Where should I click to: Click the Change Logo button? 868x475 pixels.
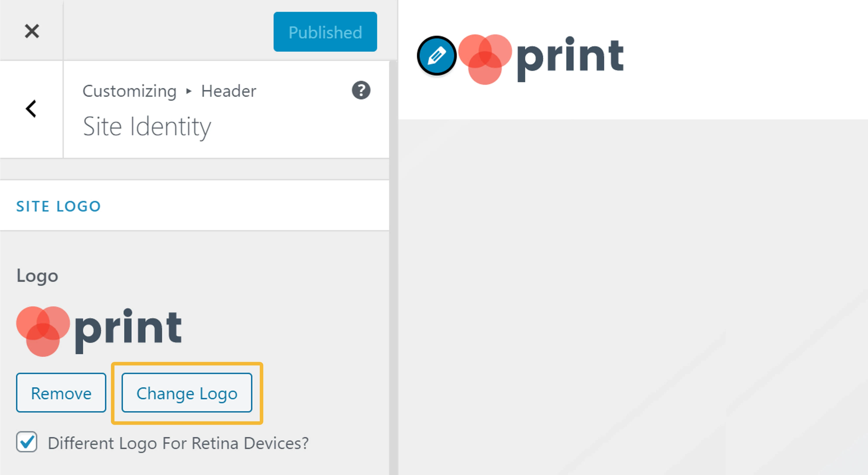click(187, 392)
